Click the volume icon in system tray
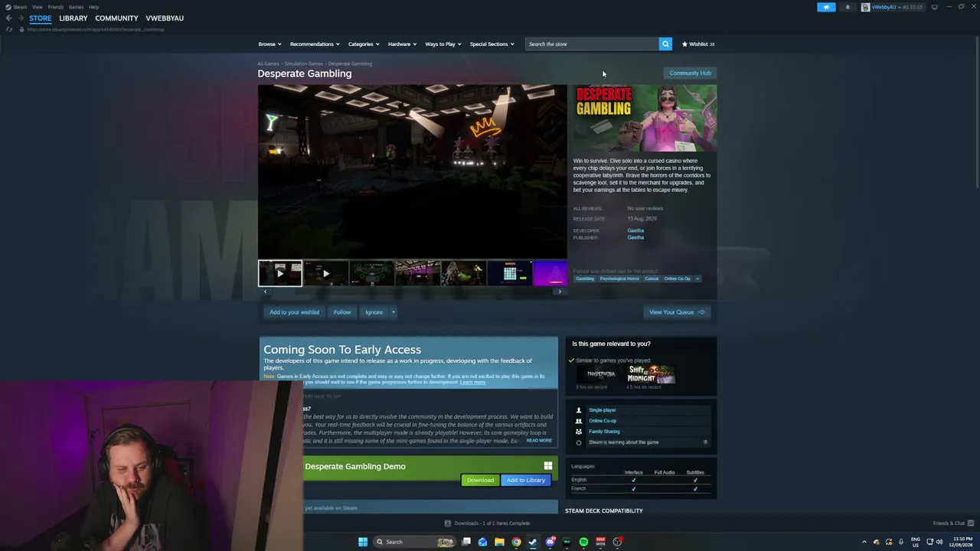Viewport: 980px width, 551px height. (x=939, y=542)
